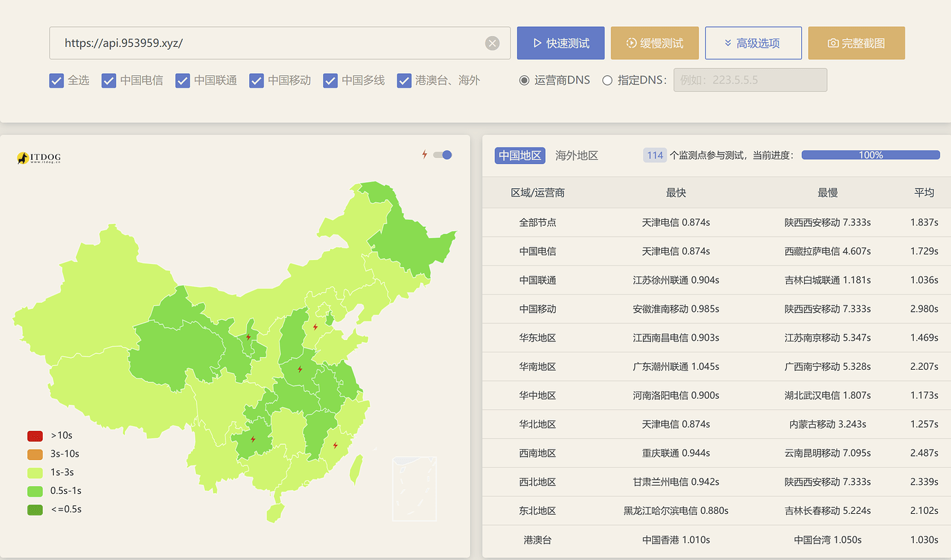Click the 西南地区 row label

pos(538,453)
